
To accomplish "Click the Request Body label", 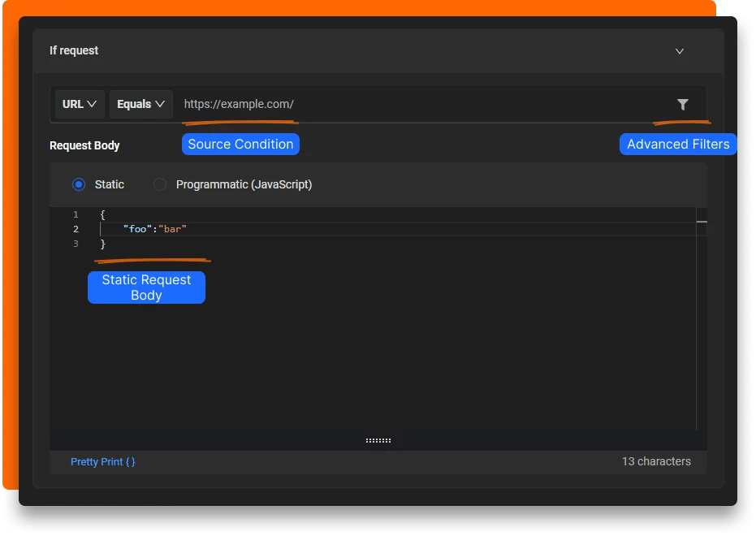I will (84, 145).
